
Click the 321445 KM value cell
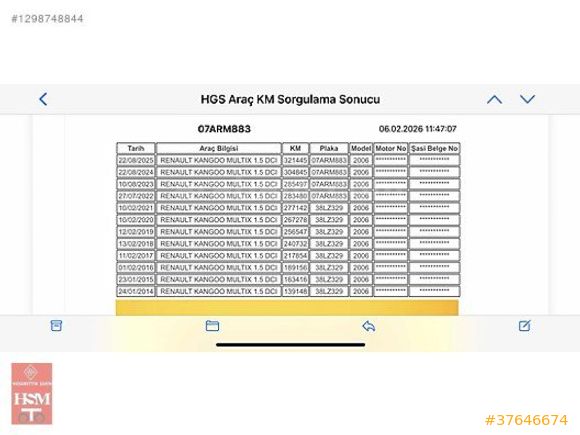295,161
